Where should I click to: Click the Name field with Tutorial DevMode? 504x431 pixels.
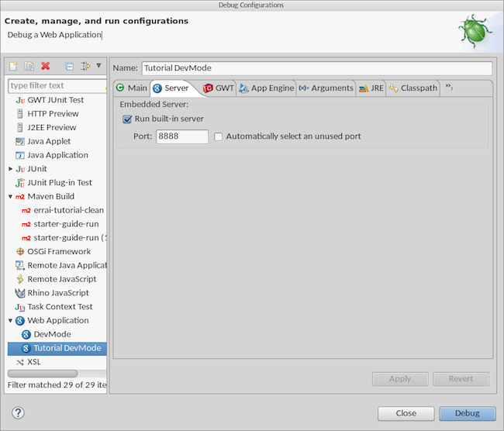tap(317, 68)
